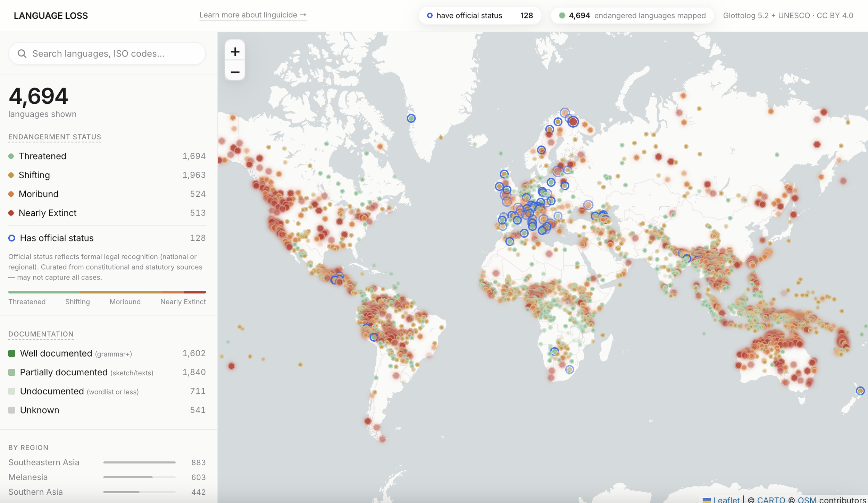Open the Leaflet attribution link
Viewport: 868px width, 503px height.
[726, 500]
